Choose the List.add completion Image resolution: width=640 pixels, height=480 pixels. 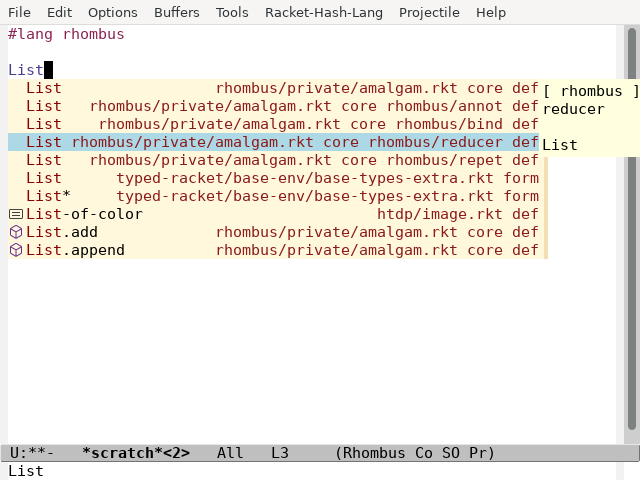pos(273,232)
